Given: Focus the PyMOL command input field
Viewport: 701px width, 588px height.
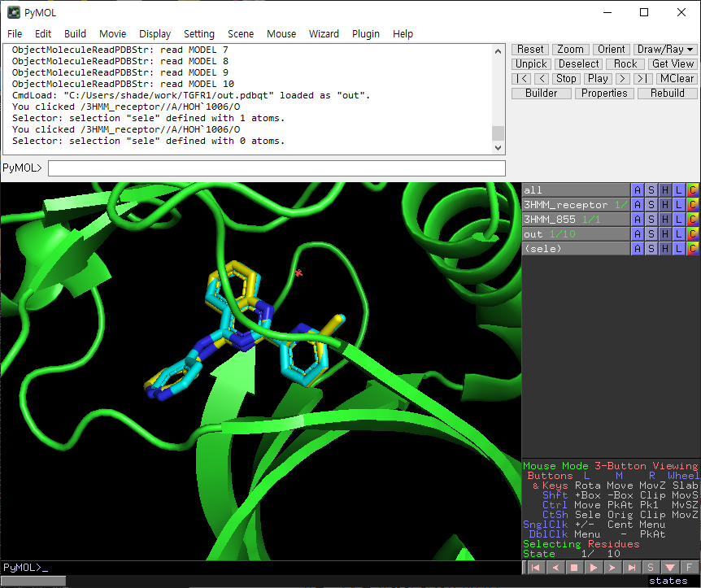Looking at the screenshot, I should [276, 168].
